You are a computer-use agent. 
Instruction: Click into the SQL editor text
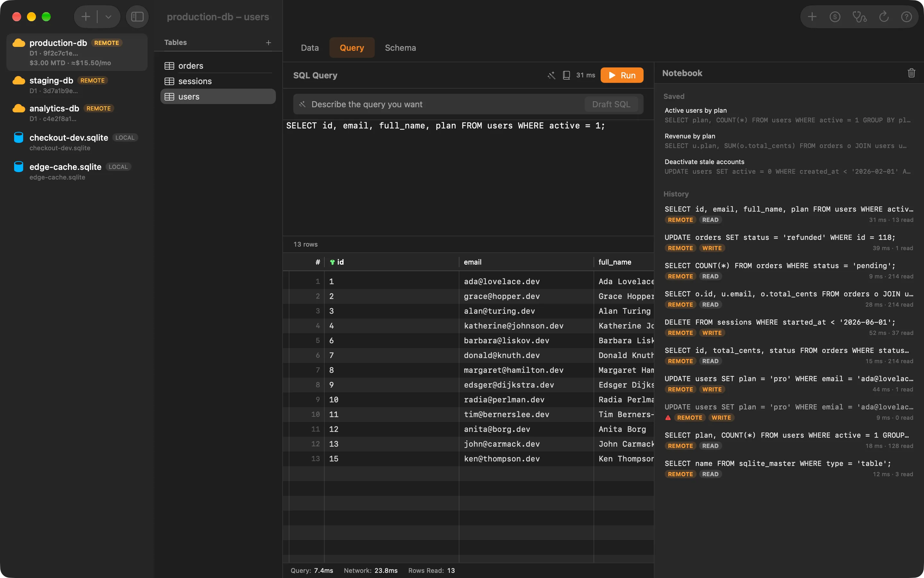tap(446, 126)
